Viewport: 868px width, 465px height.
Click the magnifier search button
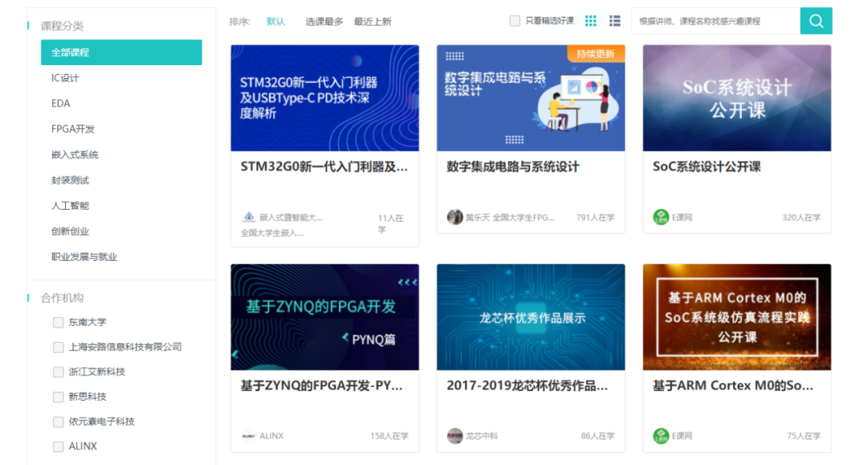pos(816,21)
